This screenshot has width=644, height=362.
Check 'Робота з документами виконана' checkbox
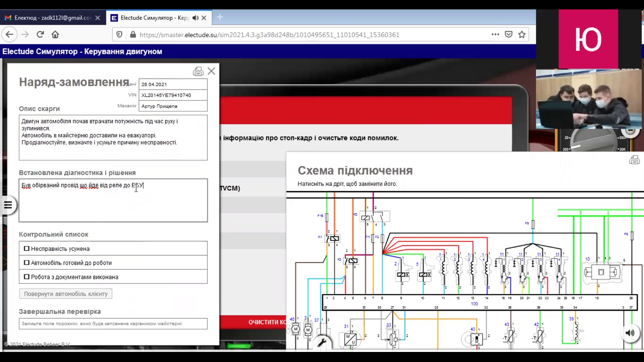click(x=27, y=277)
